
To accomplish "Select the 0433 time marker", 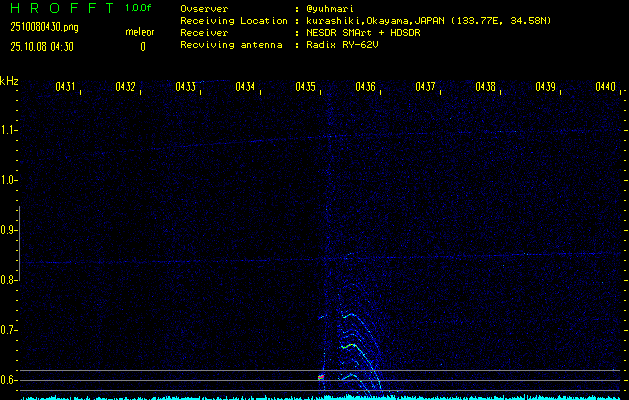I will 186,87.
